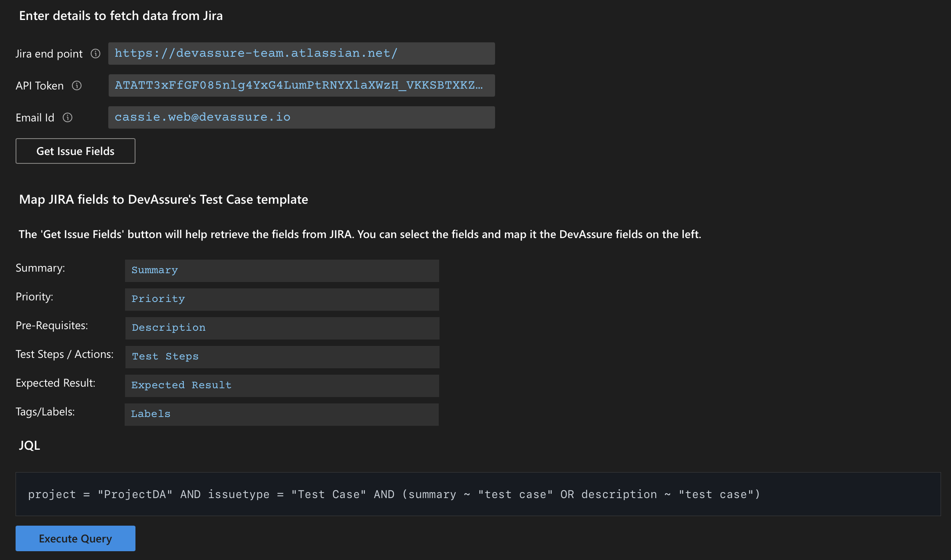Click the Execute Query button
Screen dimensions: 951x560
(76, 538)
